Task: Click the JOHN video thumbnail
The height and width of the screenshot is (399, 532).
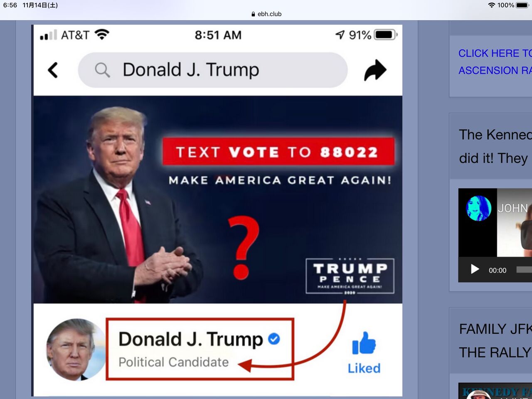Action: click(x=495, y=222)
